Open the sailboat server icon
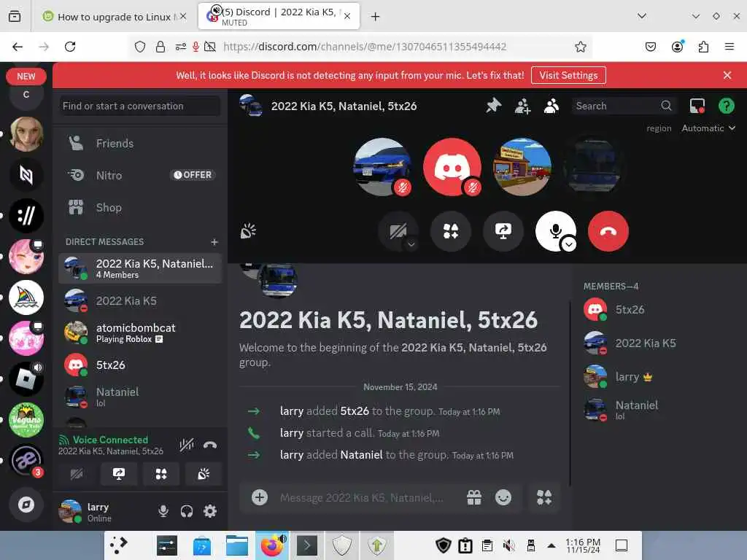This screenshot has height=560, width=747. [x=26, y=297]
